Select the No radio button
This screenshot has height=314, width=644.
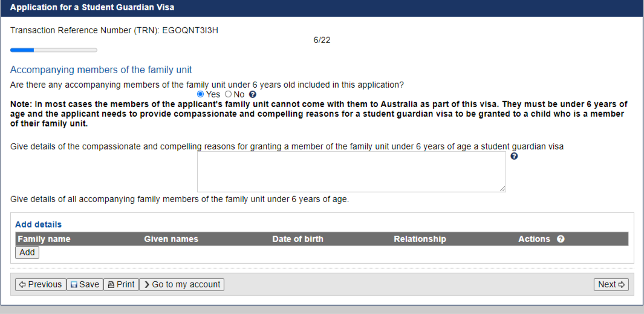229,94
